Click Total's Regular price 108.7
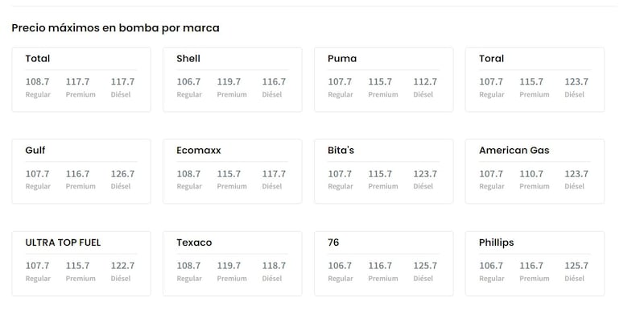The image size is (644, 319). (x=37, y=82)
